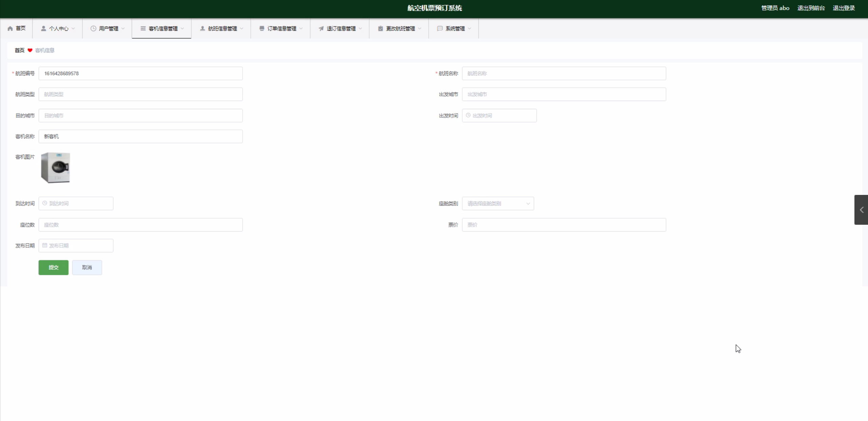Screen dimensions: 868x421
Task: Click the washing machine 客机图片 thumbnail
Action: tap(56, 167)
